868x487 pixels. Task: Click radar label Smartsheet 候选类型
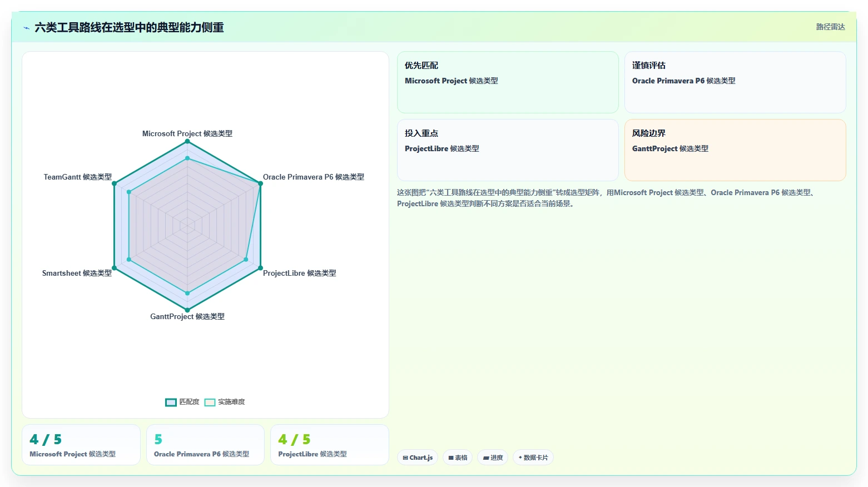[77, 273]
